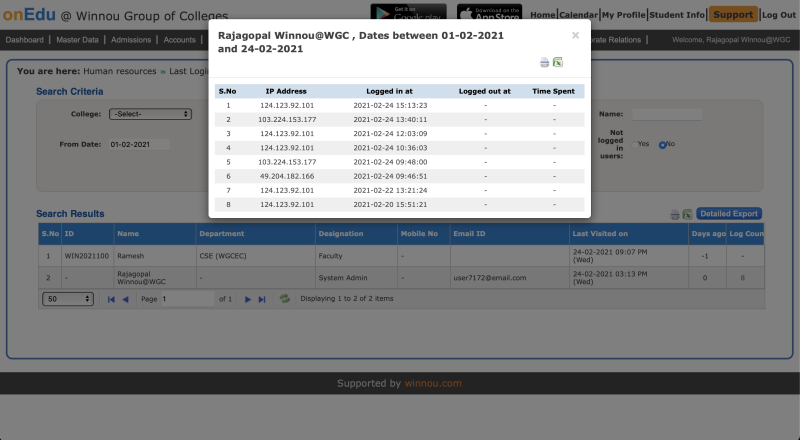Close the login details popup

(x=575, y=35)
